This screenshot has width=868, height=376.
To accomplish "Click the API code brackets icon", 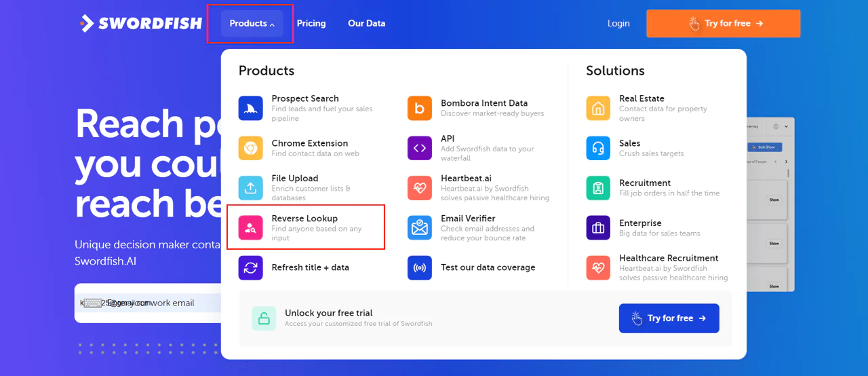I will 420,148.
